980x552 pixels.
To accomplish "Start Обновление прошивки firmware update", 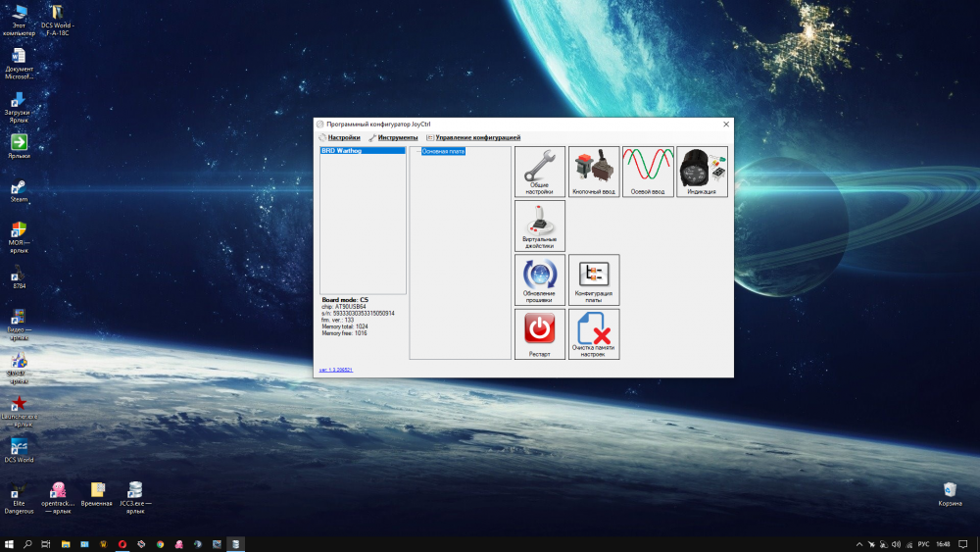I will 540,279.
